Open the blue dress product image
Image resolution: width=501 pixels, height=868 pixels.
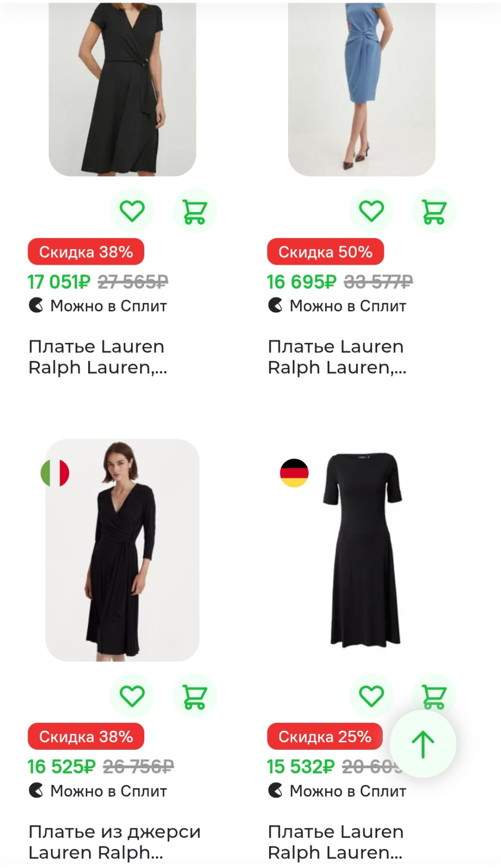point(362,90)
